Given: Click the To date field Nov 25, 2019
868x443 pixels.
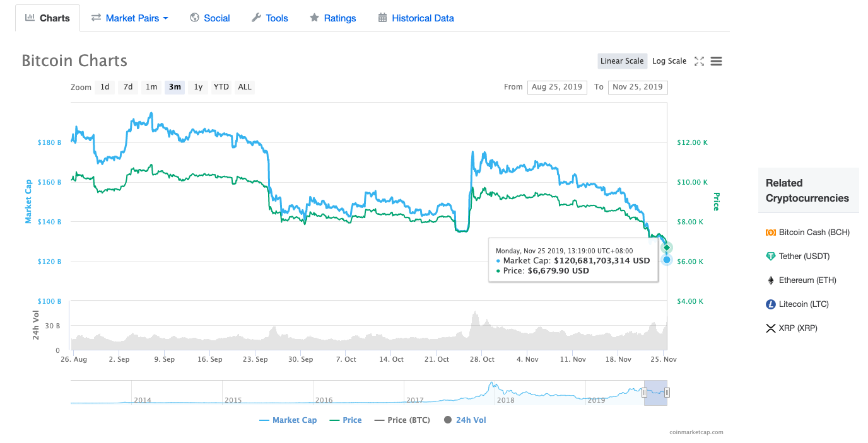Looking at the screenshot, I should (638, 87).
